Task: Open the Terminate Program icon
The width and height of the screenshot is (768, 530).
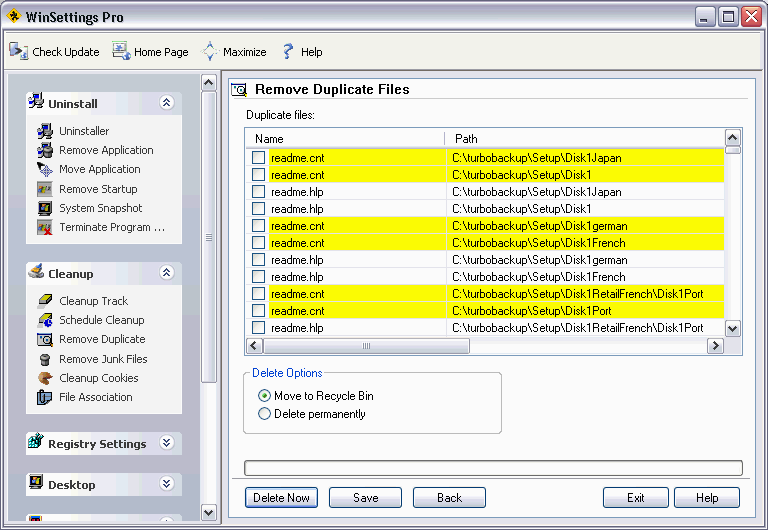Action: 45,227
